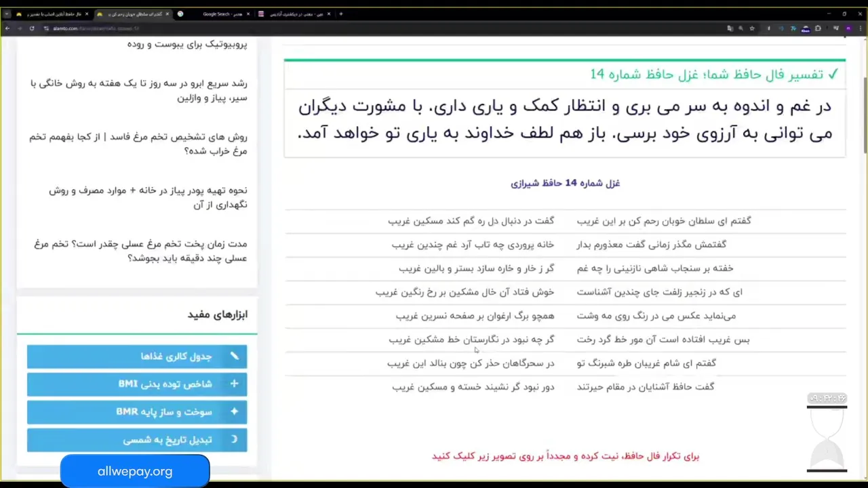This screenshot has width=868, height=488.
Task: Open article نحوه تهیه پودر پیاز در خانه
Action: point(148,197)
